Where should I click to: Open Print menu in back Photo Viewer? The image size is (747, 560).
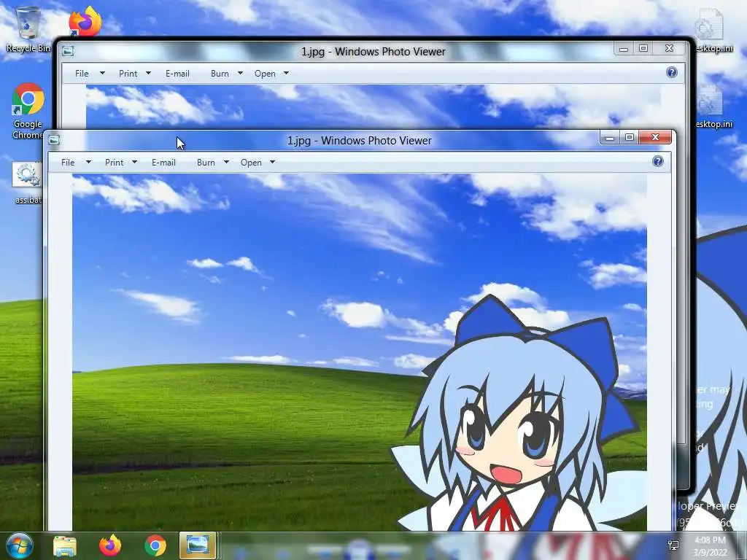(128, 74)
